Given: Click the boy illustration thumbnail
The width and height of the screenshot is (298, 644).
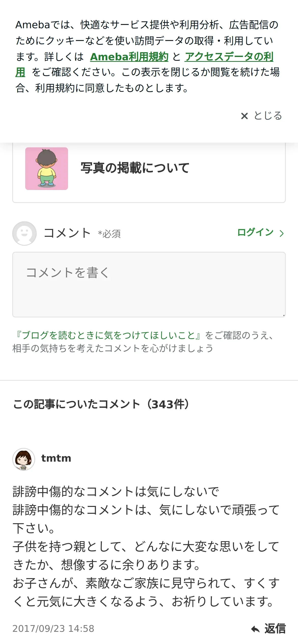Looking at the screenshot, I should (47, 169).
